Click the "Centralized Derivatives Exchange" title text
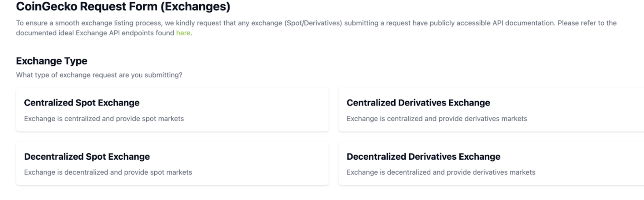Viewport: 644px width, 200px height. [418, 103]
